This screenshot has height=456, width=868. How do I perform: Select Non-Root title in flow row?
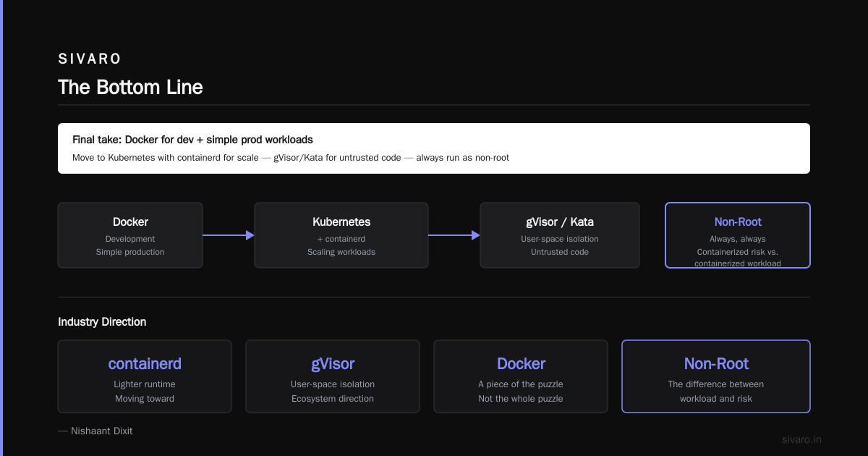coord(738,222)
